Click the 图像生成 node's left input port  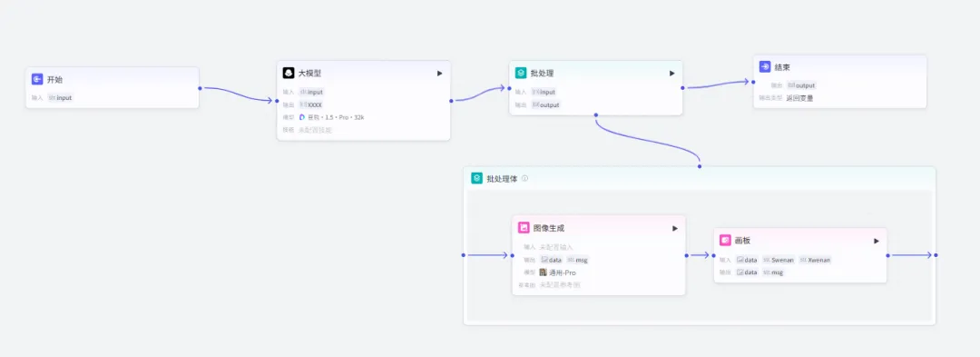[513, 255]
